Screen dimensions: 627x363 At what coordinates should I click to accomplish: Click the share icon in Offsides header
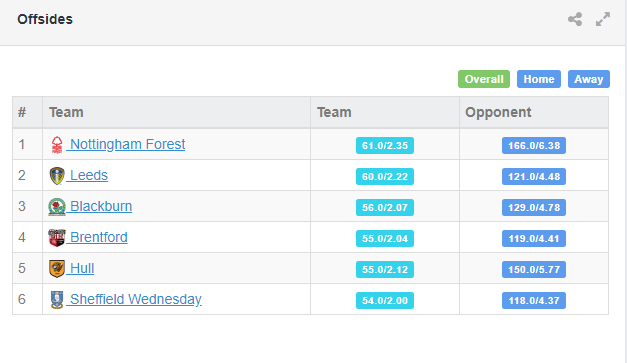(x=575, y=19)
